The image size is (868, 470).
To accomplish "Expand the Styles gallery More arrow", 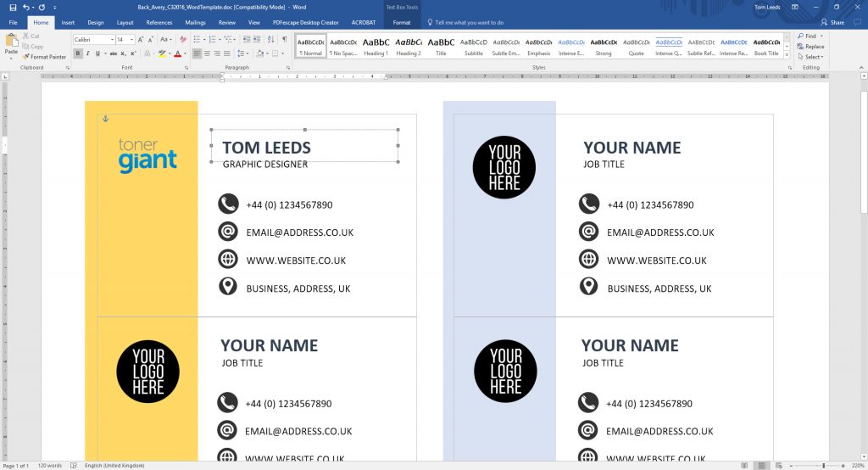I will [x=787, y=55].
